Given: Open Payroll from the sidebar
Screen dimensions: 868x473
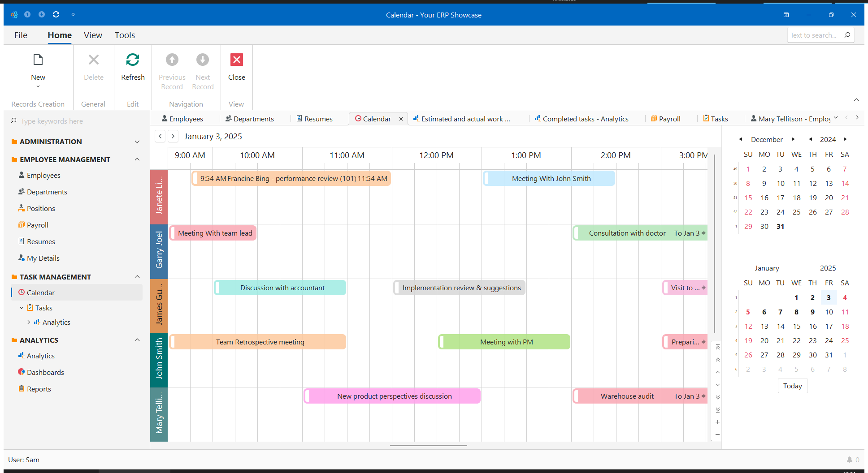Looking at the screenshot, I should [x=37, y=225].
